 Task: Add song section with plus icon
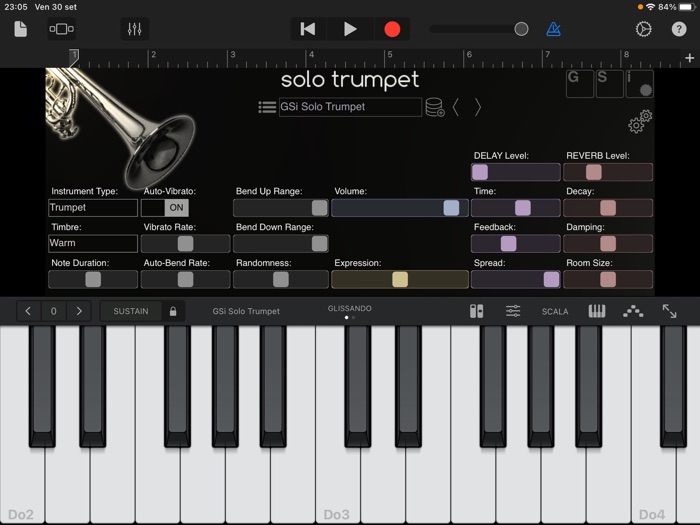[689, 58]
